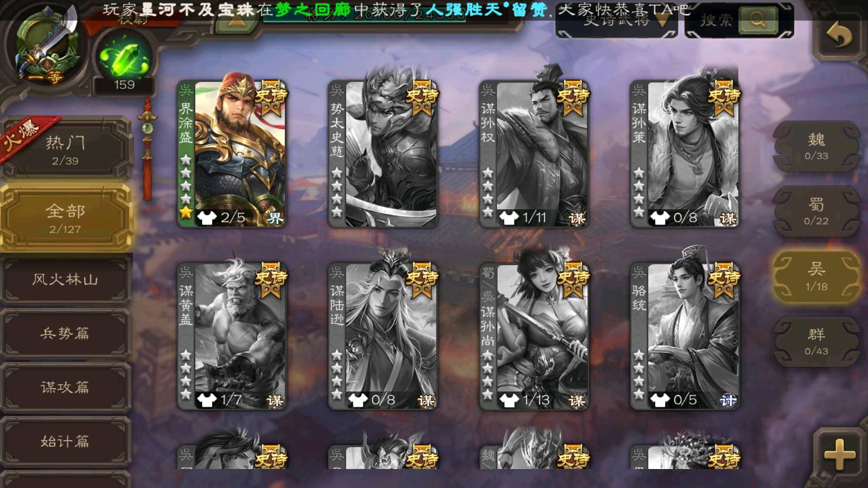Screen dimensions: 868x488
Task: Switch to the 热门 tab
Action: coord(65,149)
